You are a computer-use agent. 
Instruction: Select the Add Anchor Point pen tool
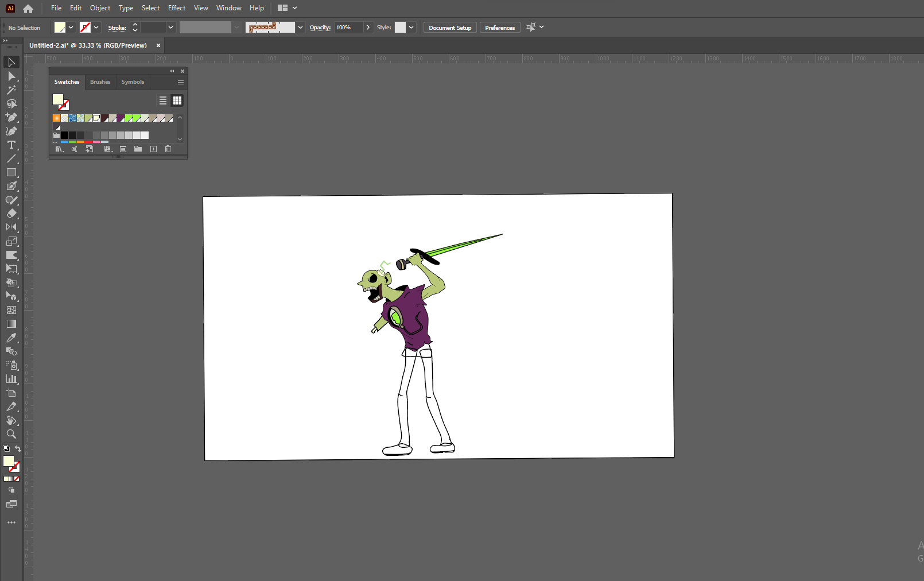tap(11, 117)
